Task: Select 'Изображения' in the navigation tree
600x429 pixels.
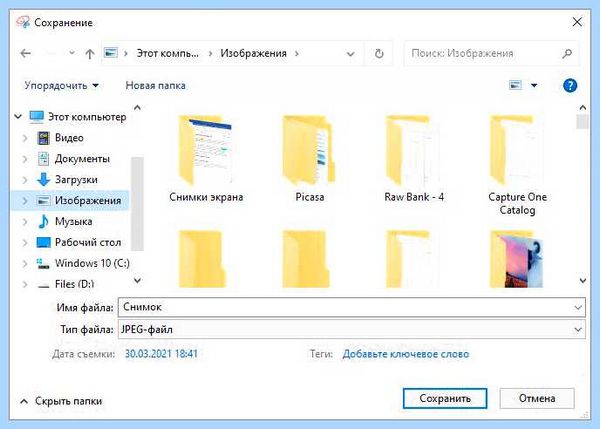Action: click(x=88, y=201)
